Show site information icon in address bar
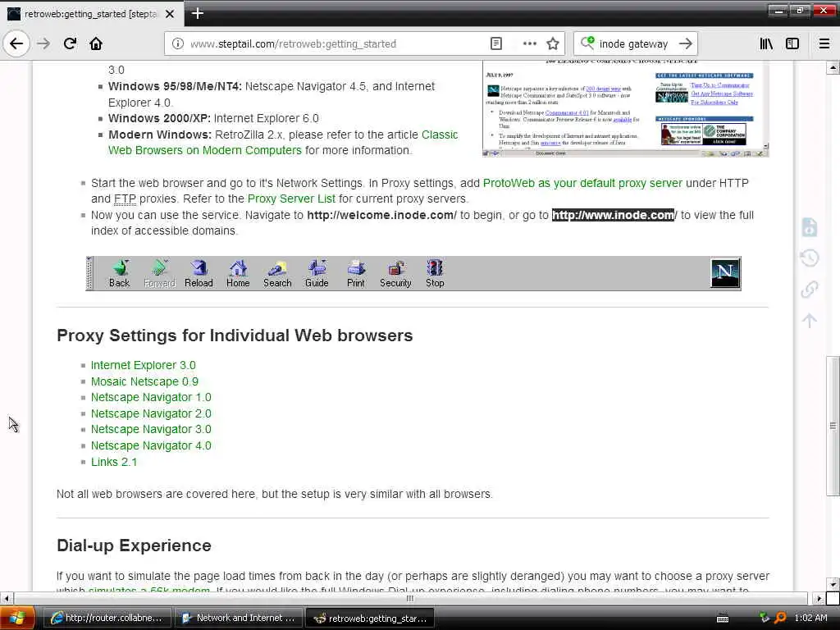The width and height of the screenshot is (840, 630). click(x=178, y=44)
